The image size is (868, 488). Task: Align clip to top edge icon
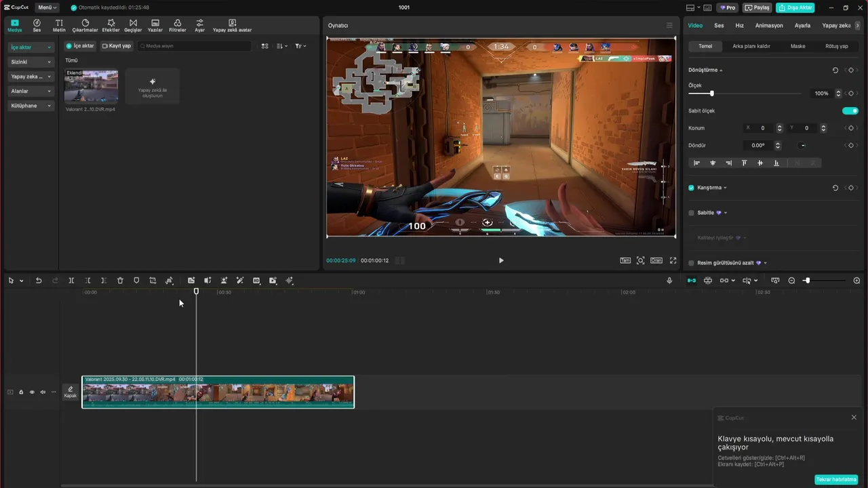click(x=744, y=163)
